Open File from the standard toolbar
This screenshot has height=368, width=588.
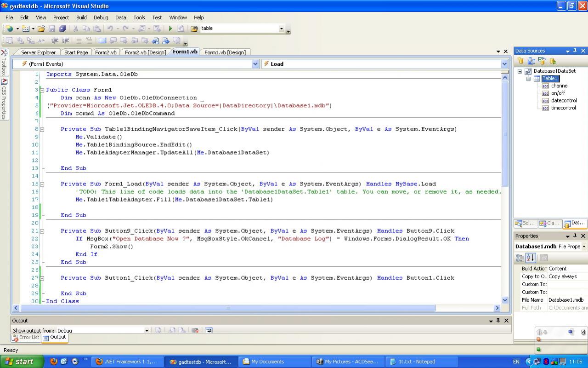pos(41,29)
